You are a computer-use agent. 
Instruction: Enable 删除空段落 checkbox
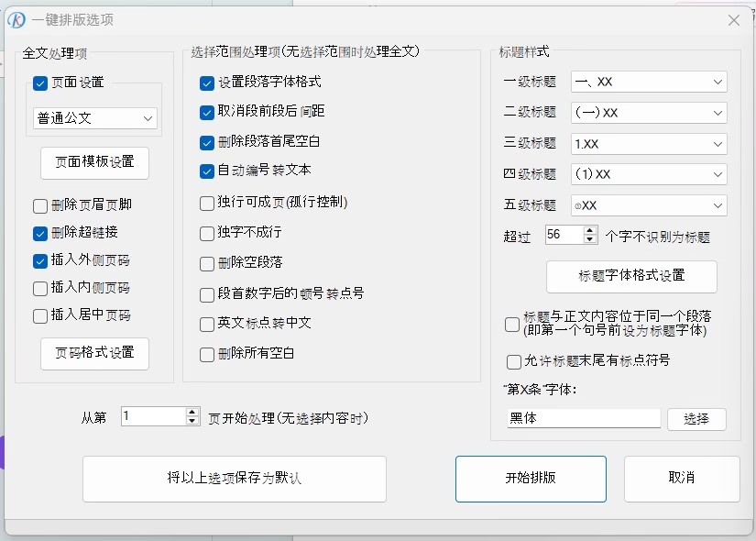point(207,263)
